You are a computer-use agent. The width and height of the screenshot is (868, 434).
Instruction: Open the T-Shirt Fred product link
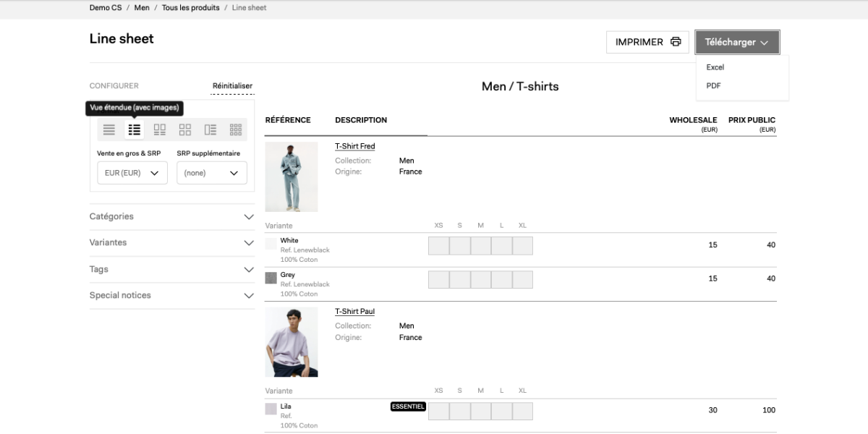point(354,146)
